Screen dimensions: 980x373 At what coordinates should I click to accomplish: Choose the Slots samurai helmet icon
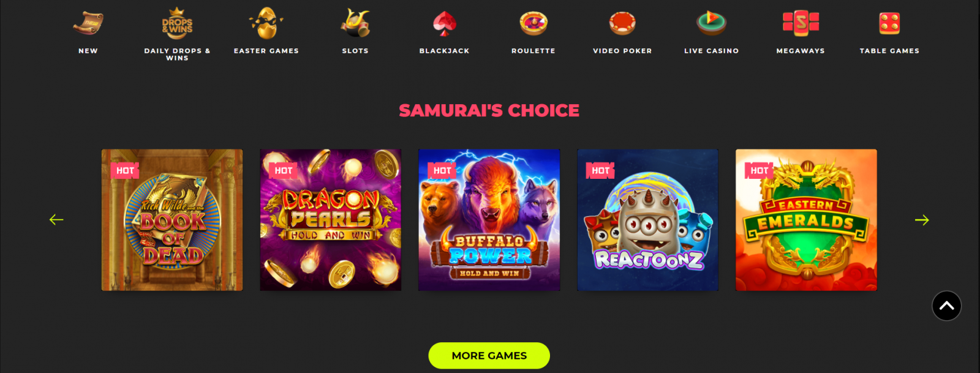click(355, 23)
